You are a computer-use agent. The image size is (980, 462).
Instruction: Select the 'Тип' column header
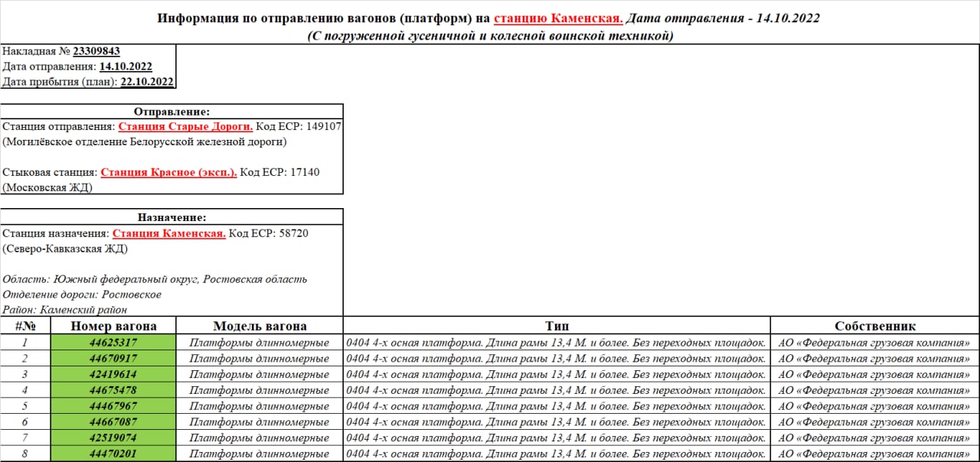click(557, 326)
